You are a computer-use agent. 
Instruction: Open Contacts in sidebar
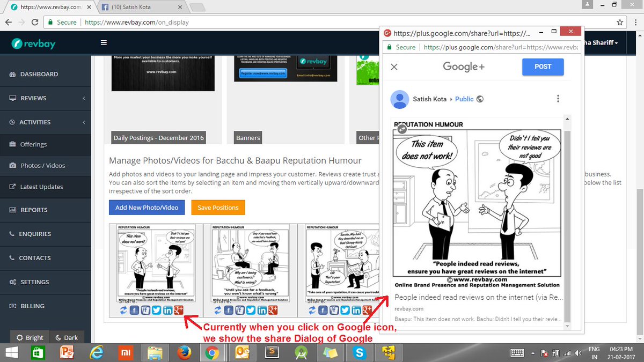pyautogui.click(x=46, y=258)
